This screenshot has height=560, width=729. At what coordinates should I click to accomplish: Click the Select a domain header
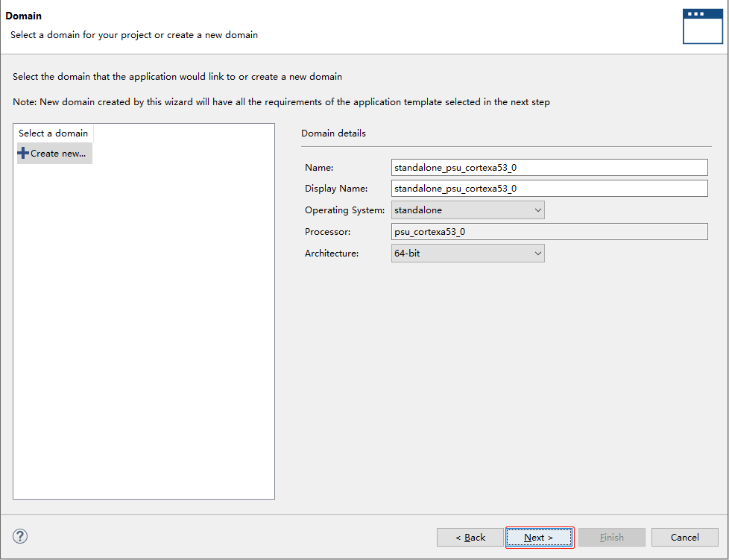[x=54, y=133]
